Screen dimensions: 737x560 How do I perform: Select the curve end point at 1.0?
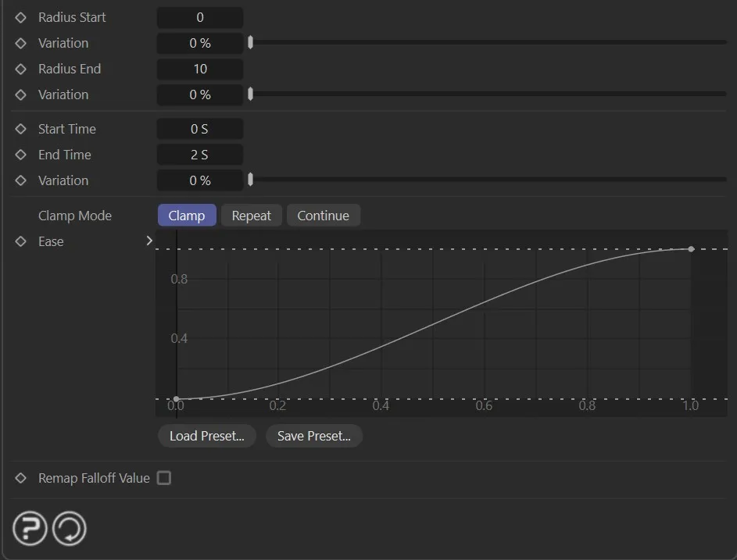(x=691, y=249)
